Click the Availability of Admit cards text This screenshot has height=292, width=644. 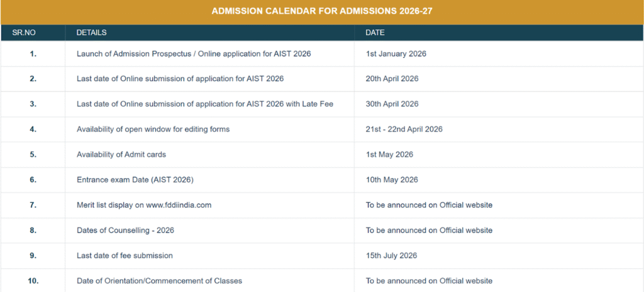coord(121,154)
